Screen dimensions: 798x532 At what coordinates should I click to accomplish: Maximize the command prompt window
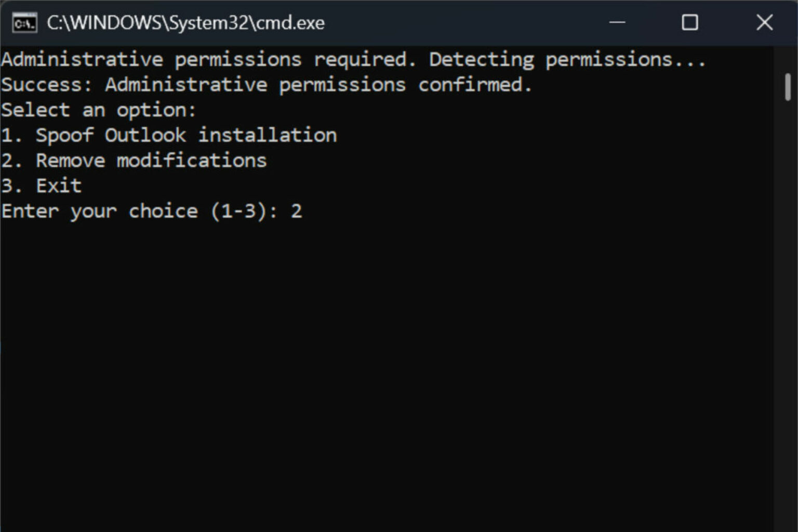click(690, 22)
